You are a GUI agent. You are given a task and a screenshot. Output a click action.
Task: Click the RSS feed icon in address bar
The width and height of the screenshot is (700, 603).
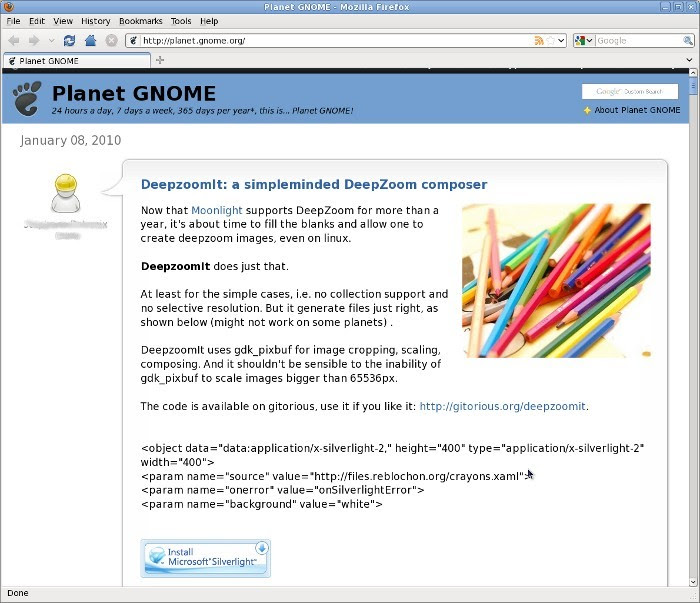point(539,41)
